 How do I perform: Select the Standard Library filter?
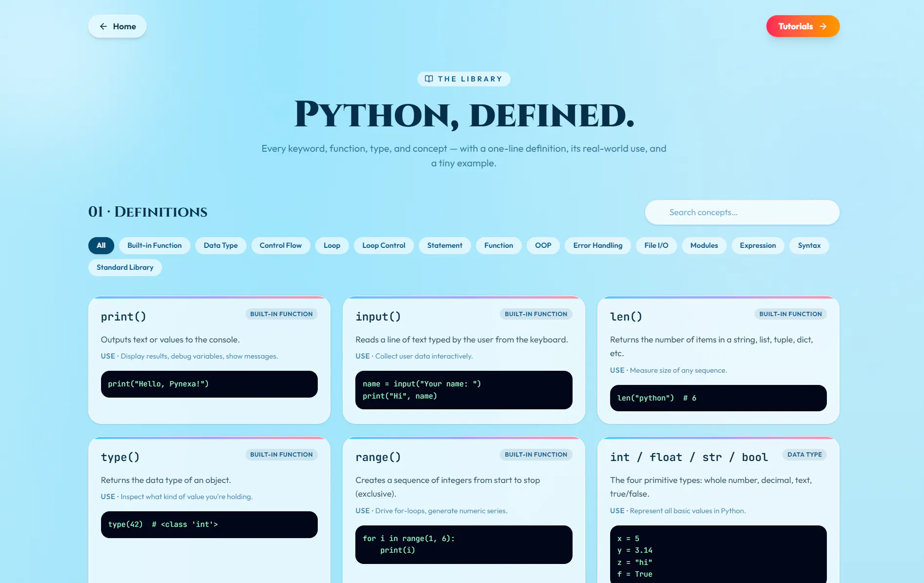(x=125, y=267)
